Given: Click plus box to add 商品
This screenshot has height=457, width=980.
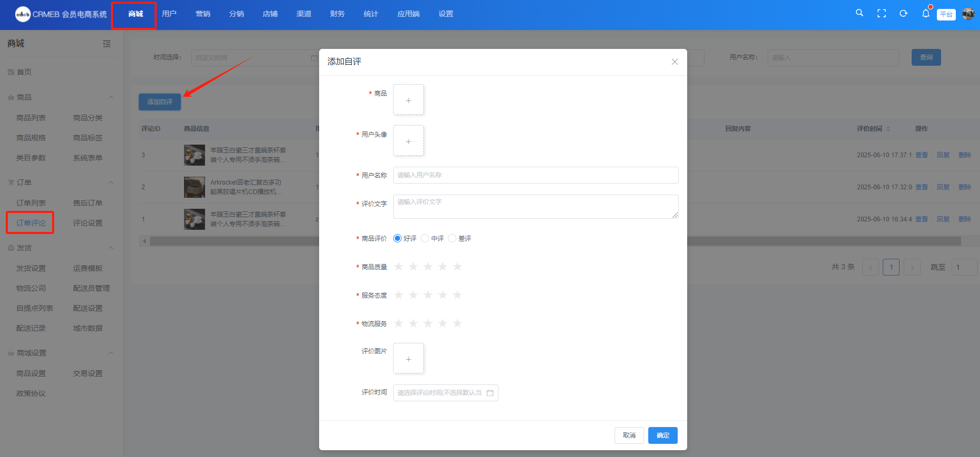Looking at the screenshot, I should point(409,100).
